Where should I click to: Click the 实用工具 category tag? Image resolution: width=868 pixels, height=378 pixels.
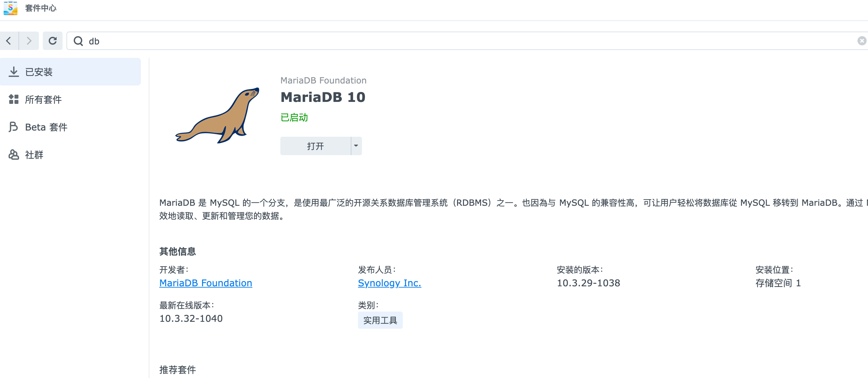380,320
